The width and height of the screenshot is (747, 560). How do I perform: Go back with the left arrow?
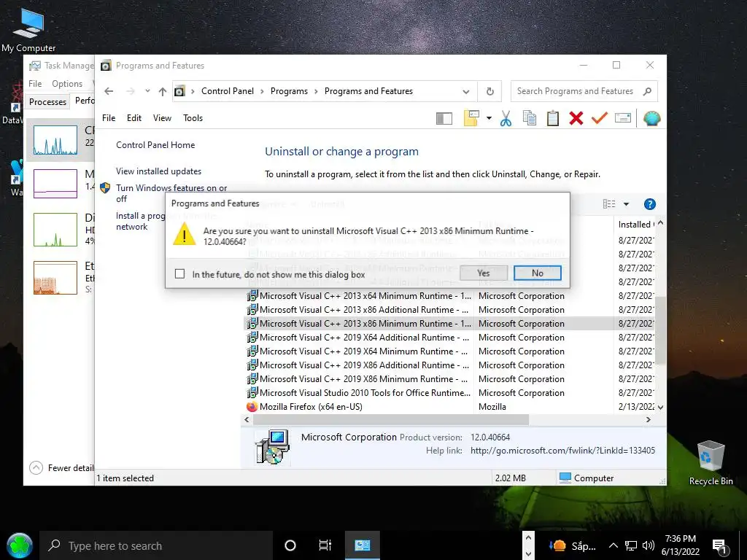[x=109, y=91]
